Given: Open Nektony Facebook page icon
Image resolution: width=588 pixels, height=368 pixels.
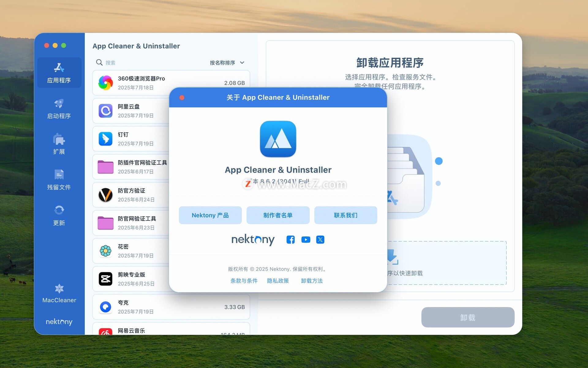Looking at the screenshot, I should (x=291, y=240).
